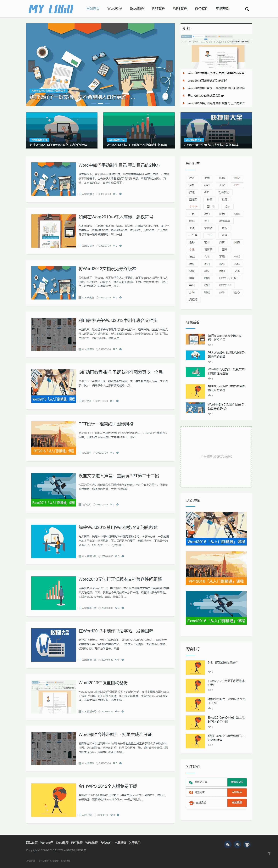The width and height of the screenshot is (278, 868).
Task: Click comment icon on '将Word2013文档设为最终版本' article
Action: tap(121, 298)
